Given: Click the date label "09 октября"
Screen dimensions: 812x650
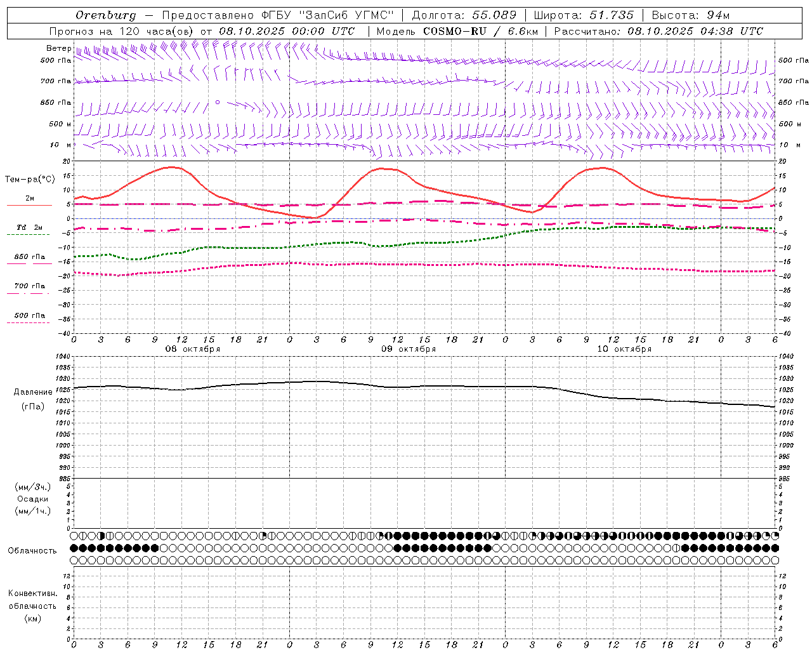Looking at the screenshot, I should [x=409, y=349].
